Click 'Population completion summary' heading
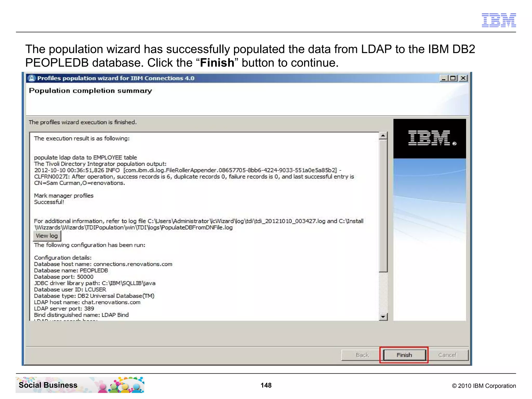 click(90, 91)
